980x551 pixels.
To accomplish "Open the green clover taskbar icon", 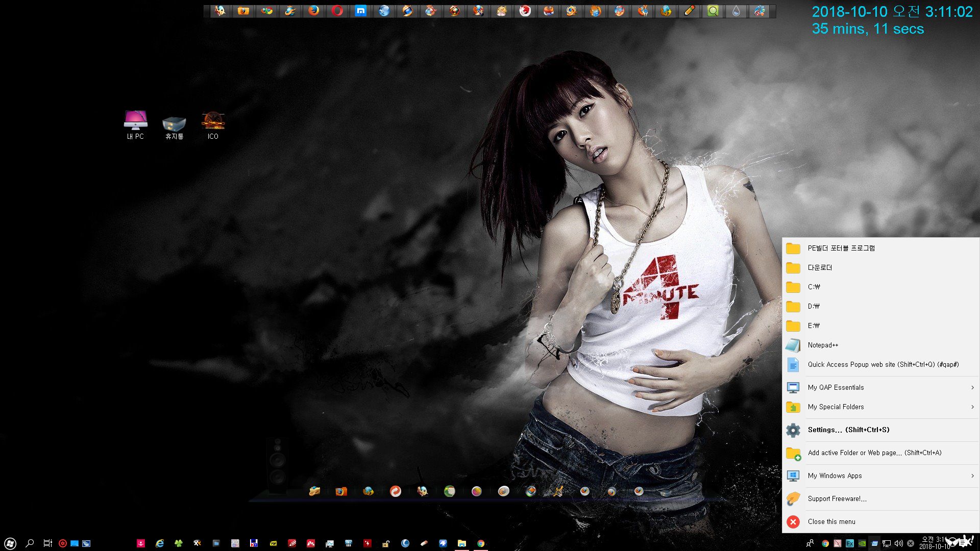I will (179, 543).
